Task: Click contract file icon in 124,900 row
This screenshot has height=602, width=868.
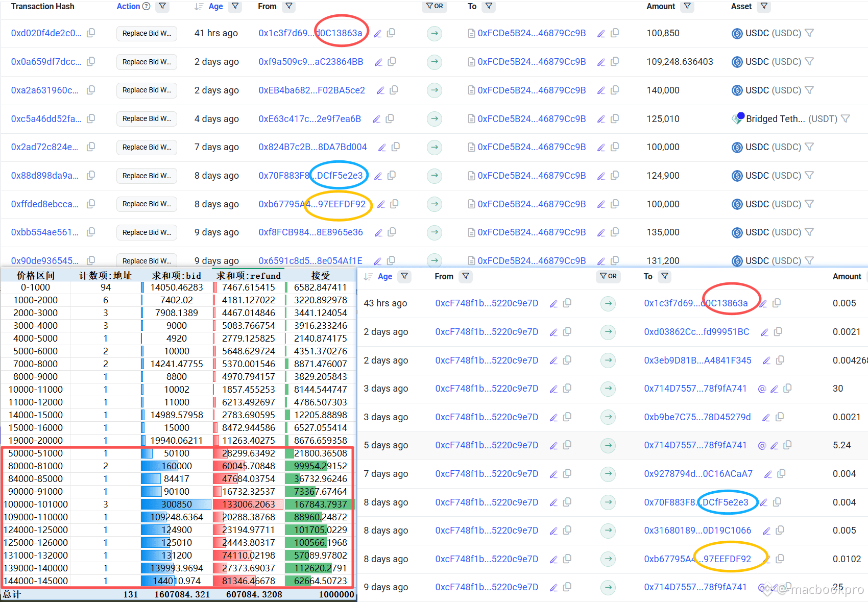Action: pyautogui.click(x=471, y=176)
